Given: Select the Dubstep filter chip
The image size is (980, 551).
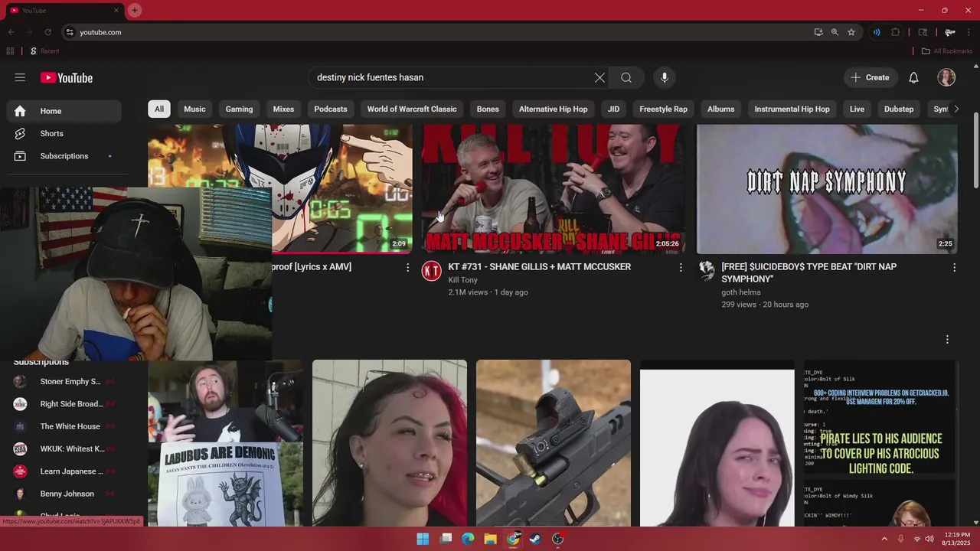Looking at the screenshot, I should [899, 109].
